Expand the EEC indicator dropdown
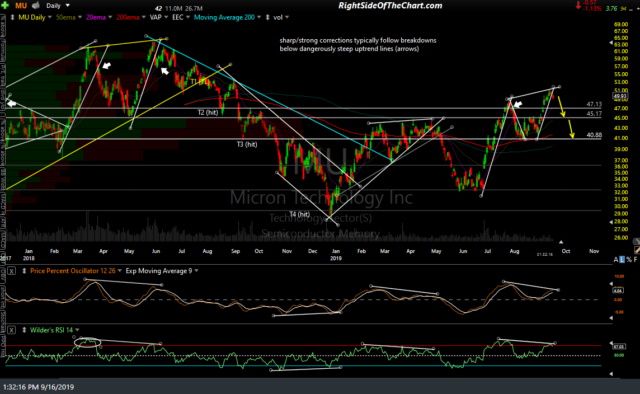This screenshot has width=640, height=394. (x=188, y=18)
